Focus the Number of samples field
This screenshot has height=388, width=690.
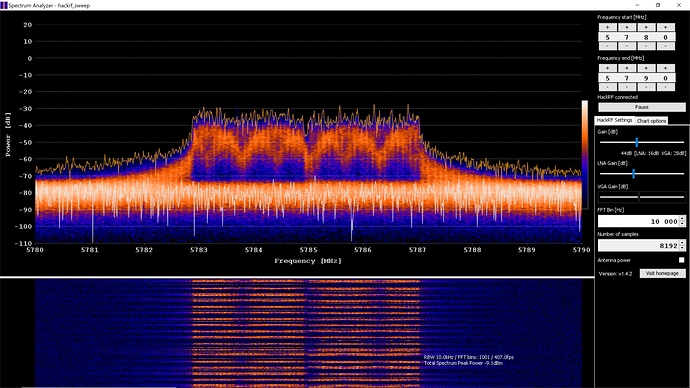(x=638, y=245)
